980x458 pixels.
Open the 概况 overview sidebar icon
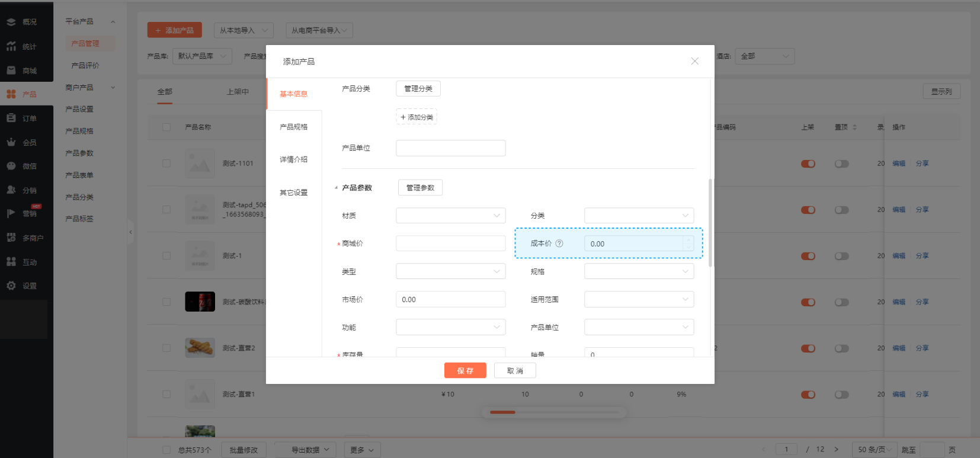click(x=11, y=22)
